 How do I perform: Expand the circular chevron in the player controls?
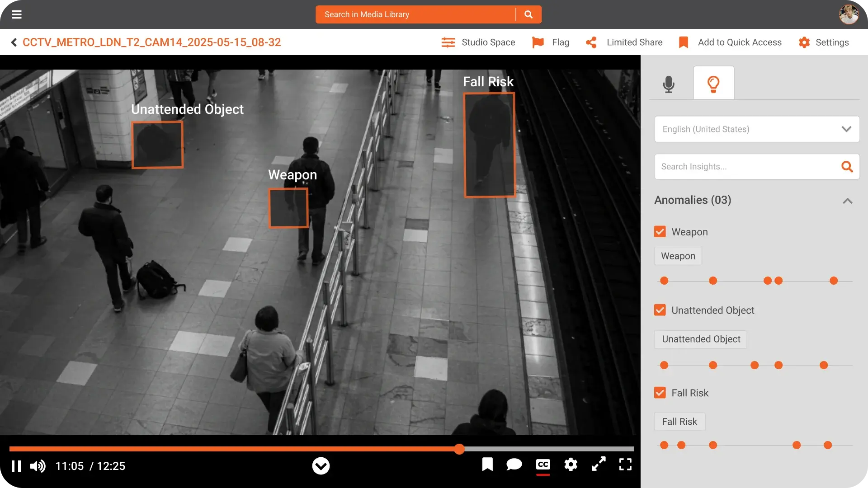(321, 466)
